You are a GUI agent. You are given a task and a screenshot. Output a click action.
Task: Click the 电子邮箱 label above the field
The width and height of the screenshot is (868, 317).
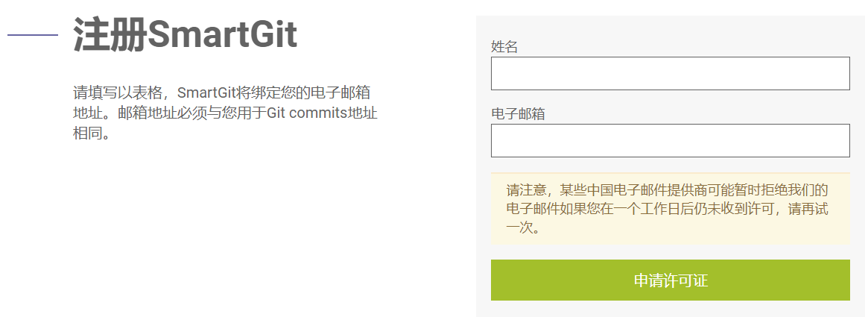point(518,114)
